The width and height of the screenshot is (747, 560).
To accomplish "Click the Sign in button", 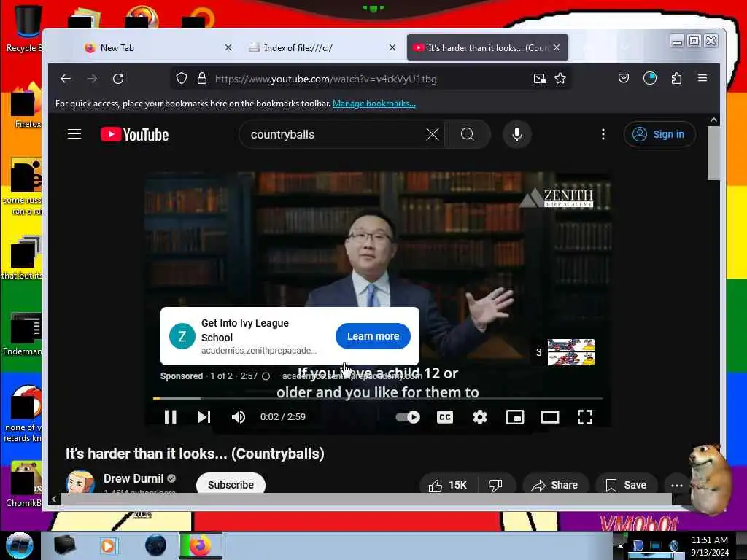I will pyautogui.click(x=659, y=134).
